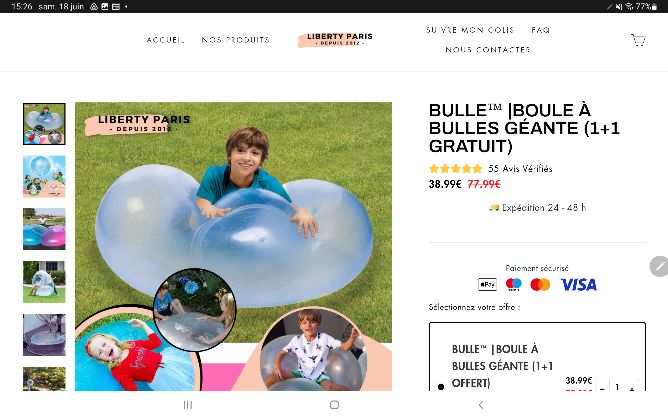Viewport: 668px width, 417px height.
Task: Select the 1+1 offert radio option
Action: pyautogui.click(x=441, y=387)
